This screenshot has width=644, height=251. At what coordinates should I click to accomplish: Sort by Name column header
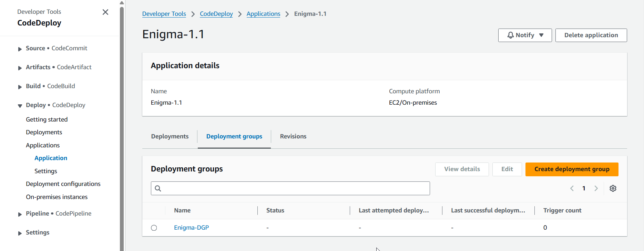pos(182,210)
